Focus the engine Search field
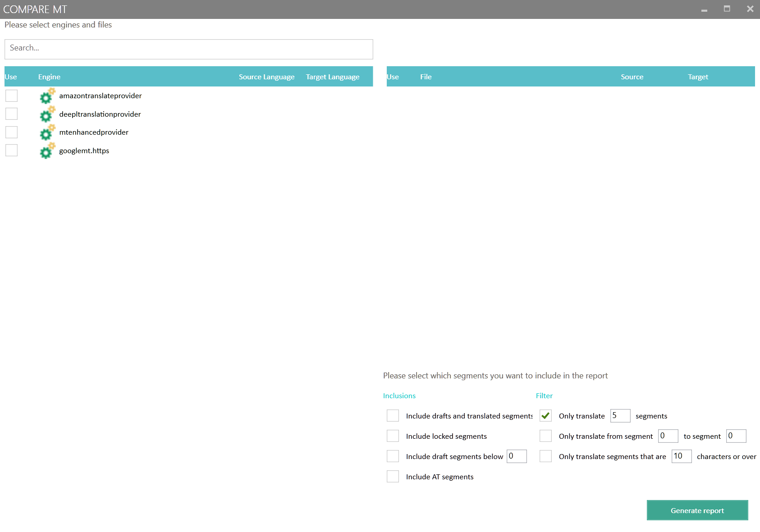Screen dimensions: 760x532 188,49
